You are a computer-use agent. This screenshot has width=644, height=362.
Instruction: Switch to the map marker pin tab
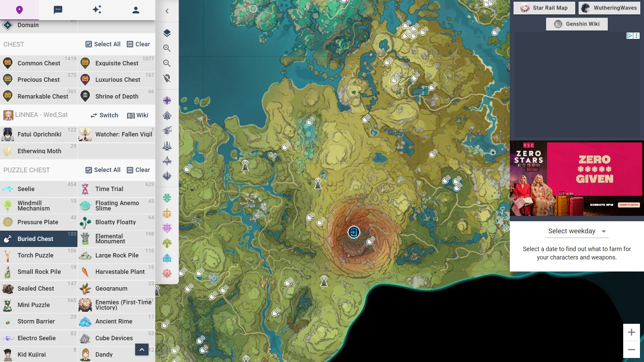pyautogui.click(x=19, y=10)
